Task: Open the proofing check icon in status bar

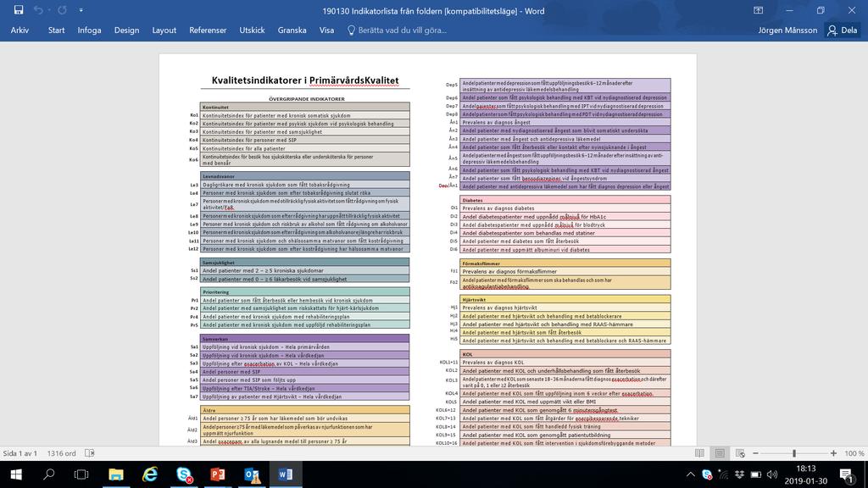Action: [x=90, y=453]
